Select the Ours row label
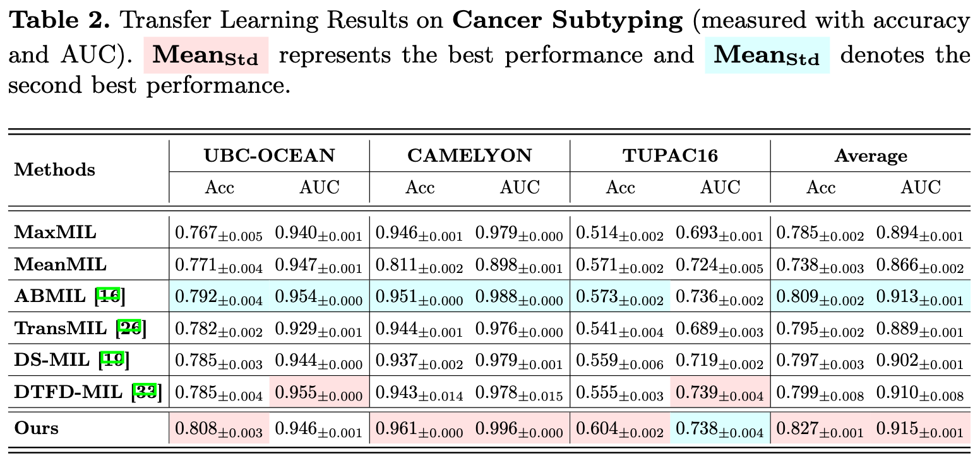This screenshot has height=465, width=980. tap(37, 428)
